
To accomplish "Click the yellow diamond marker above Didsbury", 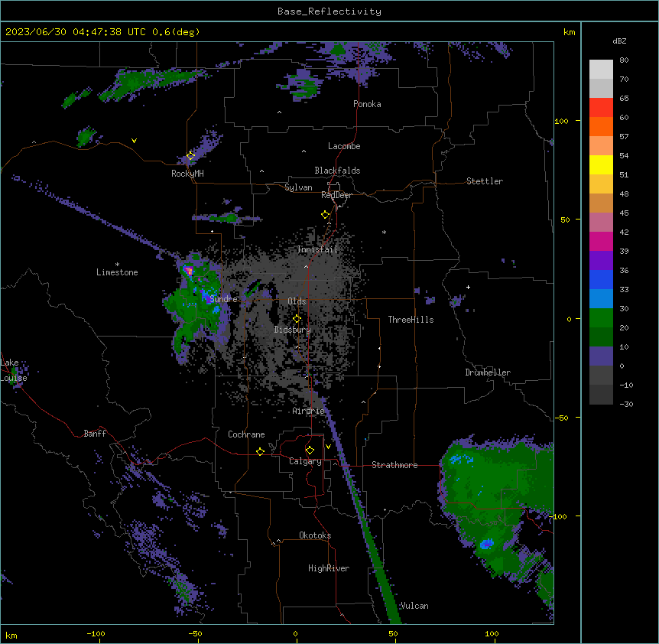I will [297, 319].
